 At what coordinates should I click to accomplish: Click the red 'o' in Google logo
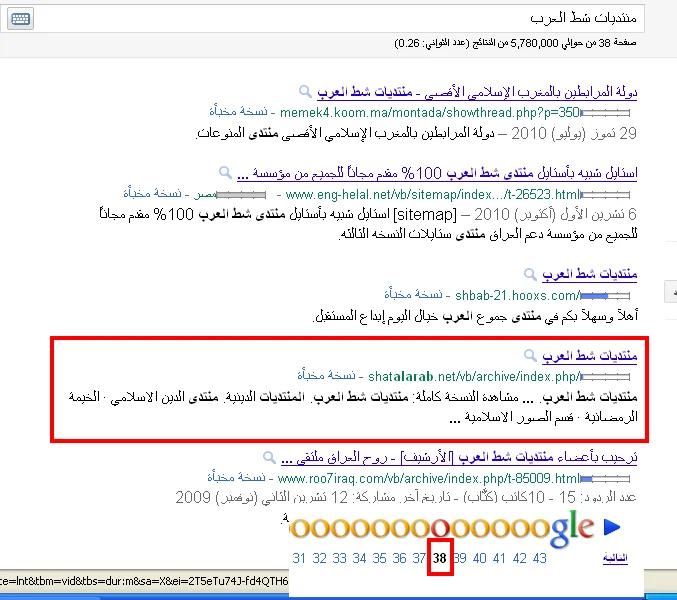pyautogui.click(x=441, y=528)
